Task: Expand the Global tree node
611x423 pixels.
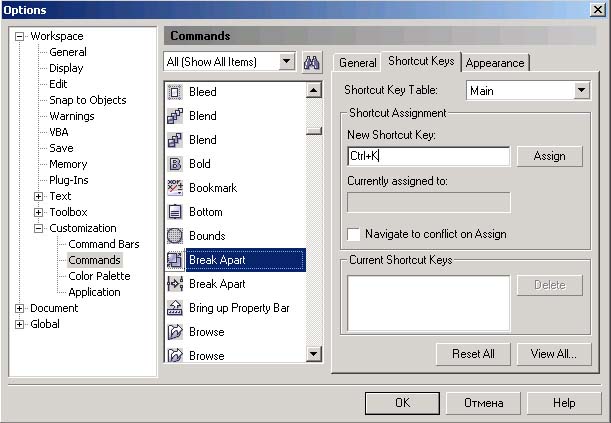Action: [x=19, y=324]
